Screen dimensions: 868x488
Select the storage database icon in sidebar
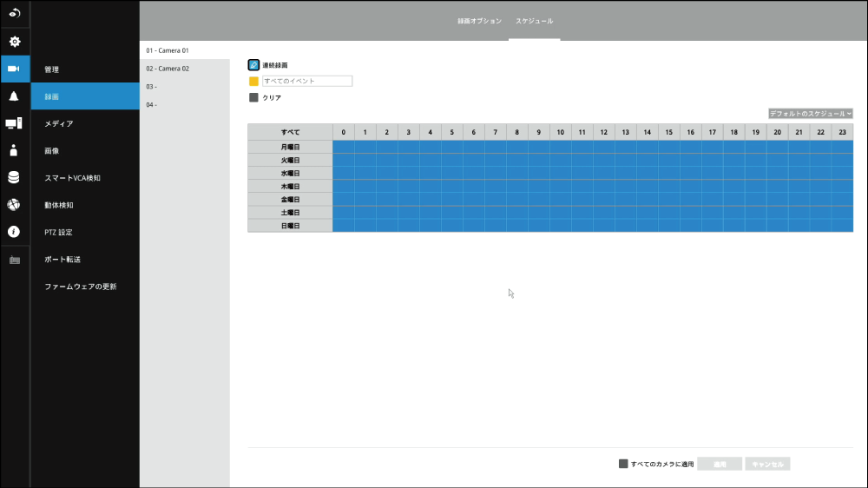pyautogui.click(x=14, y=177)
